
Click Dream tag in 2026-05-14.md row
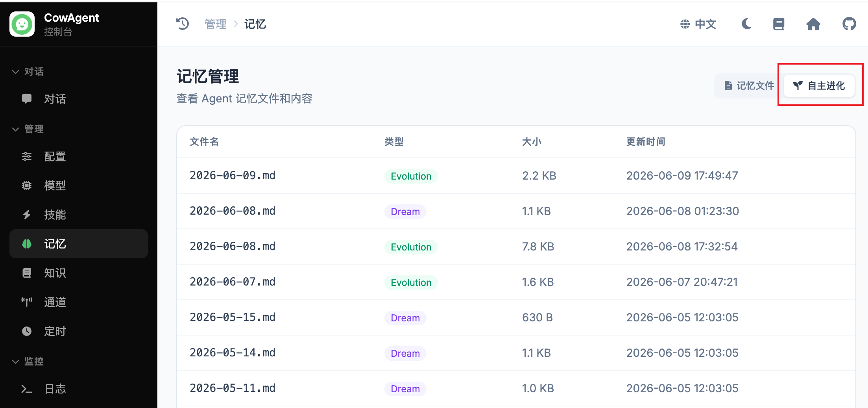[x=405, y=353]
